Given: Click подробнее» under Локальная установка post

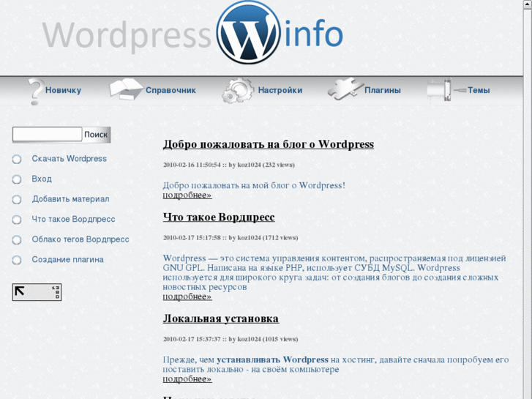Looking at the screenshot, I should pos(187,379).
